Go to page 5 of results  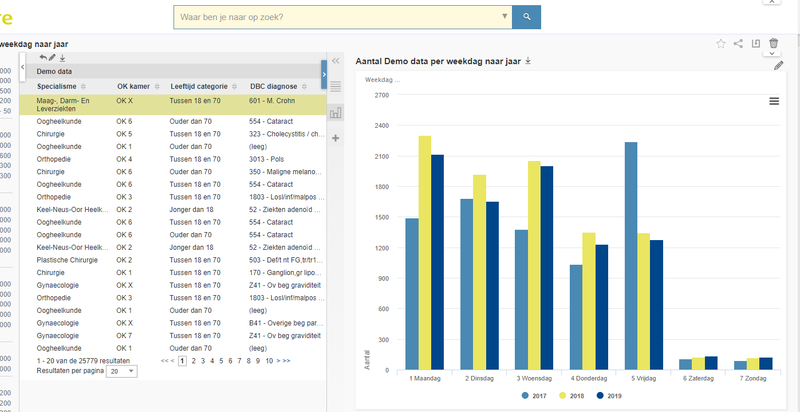221,360
